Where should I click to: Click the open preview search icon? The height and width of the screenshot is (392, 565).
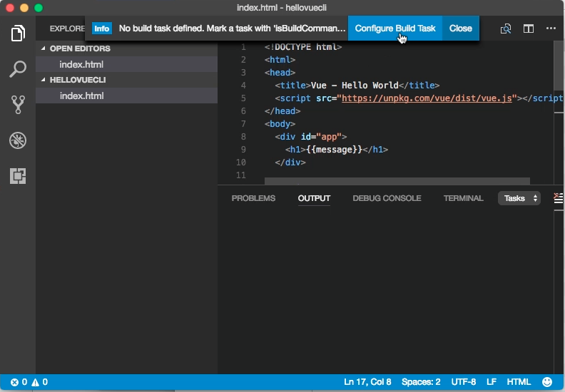[x=506, y=29]
